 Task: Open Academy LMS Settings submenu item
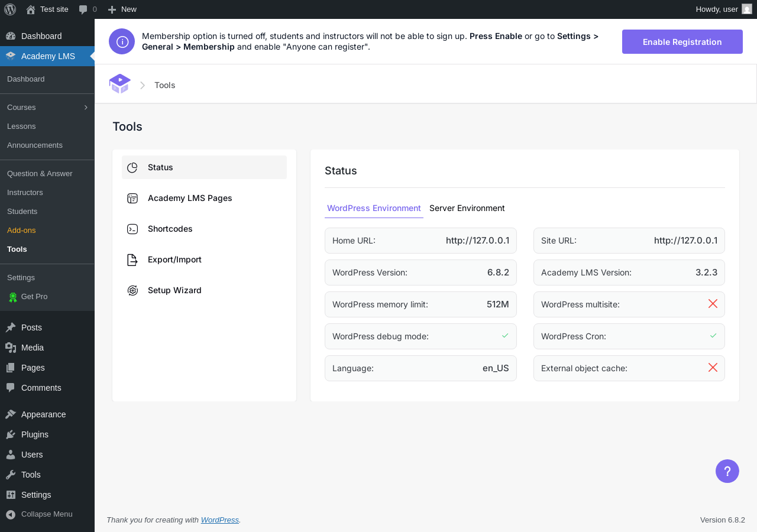(x=21, y=278)
